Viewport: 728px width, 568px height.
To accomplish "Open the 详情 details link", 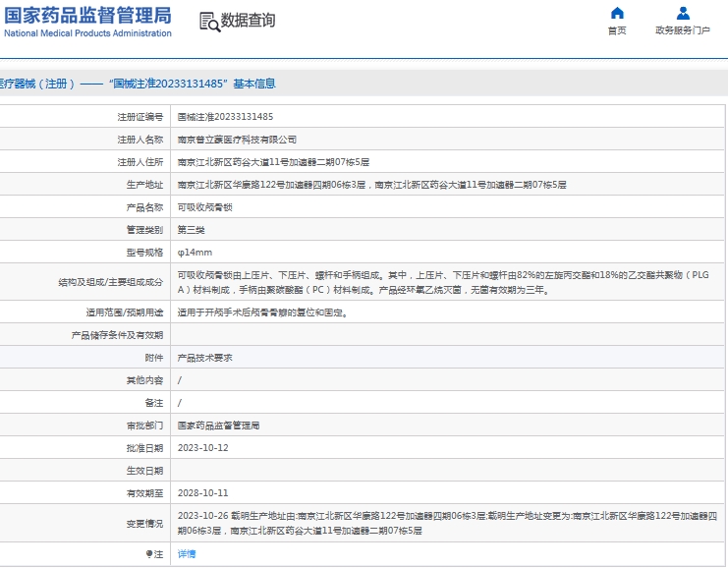I will [x=187, y=554].
